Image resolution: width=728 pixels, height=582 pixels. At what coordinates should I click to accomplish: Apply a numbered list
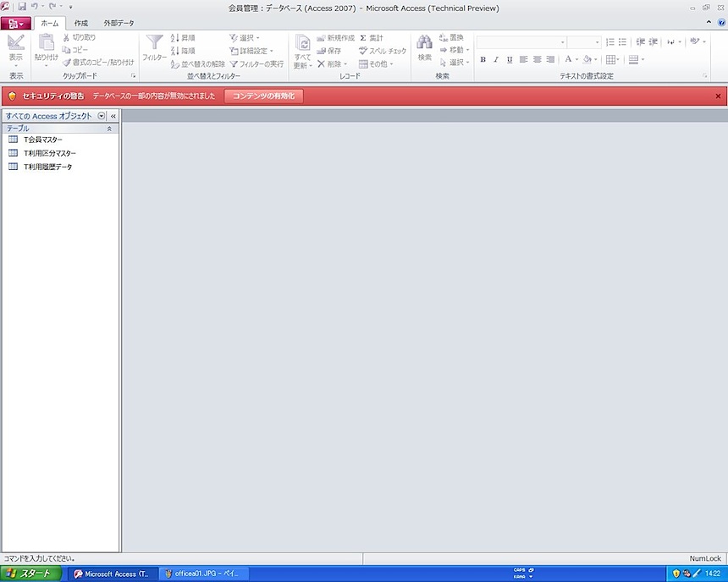pyautogui.click(x=610, y=42)
